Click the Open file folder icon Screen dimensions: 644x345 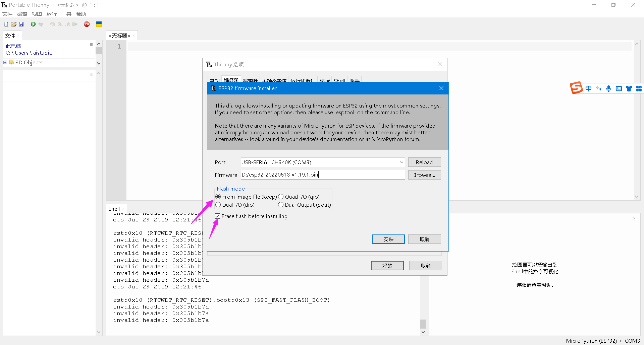click(x=14, y=24)
